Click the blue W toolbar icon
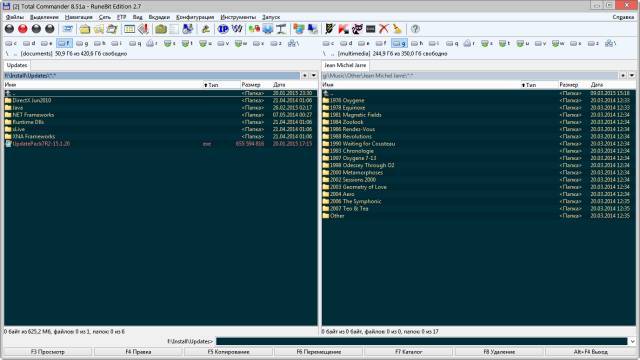The image size is (640, 360). point(237,29)
